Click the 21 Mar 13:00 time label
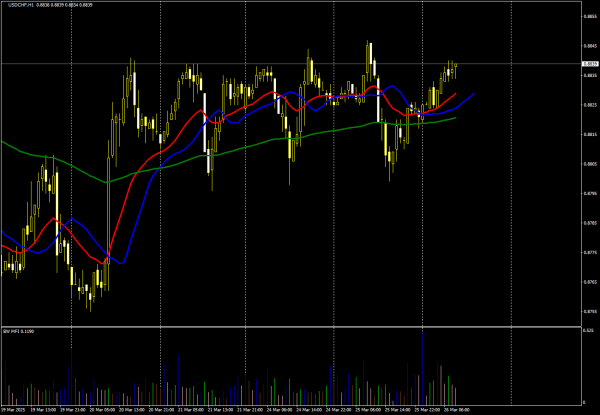 click(218, 409)
